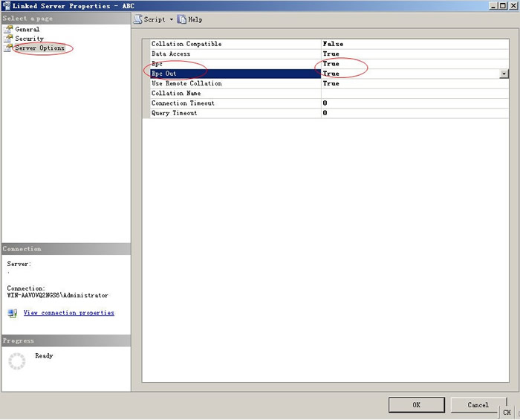Select the Rpc True value cell

412,64
